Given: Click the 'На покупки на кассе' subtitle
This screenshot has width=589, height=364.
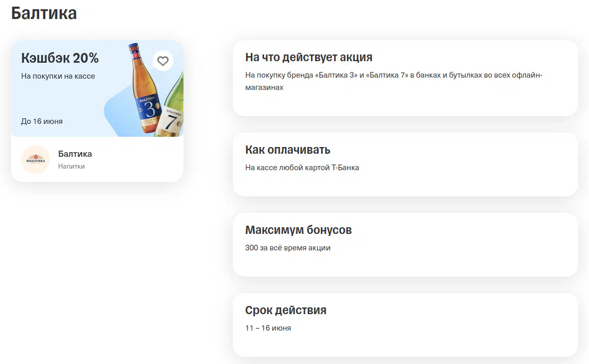Looking at the screenshot, I should point(58,76).
